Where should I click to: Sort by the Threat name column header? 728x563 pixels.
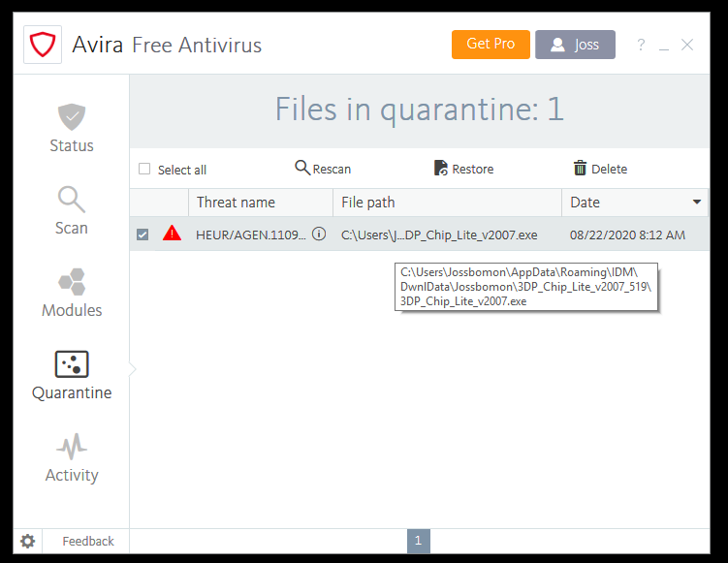click(261, 203)
